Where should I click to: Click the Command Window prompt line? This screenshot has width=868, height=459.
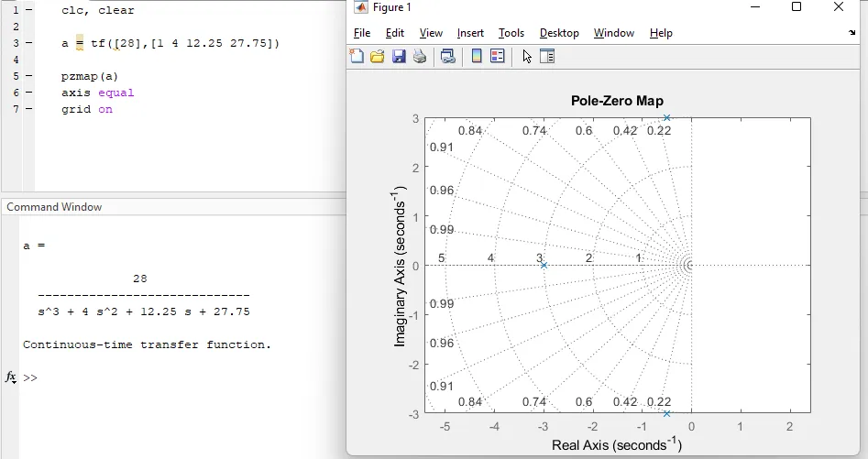(183, 377)
